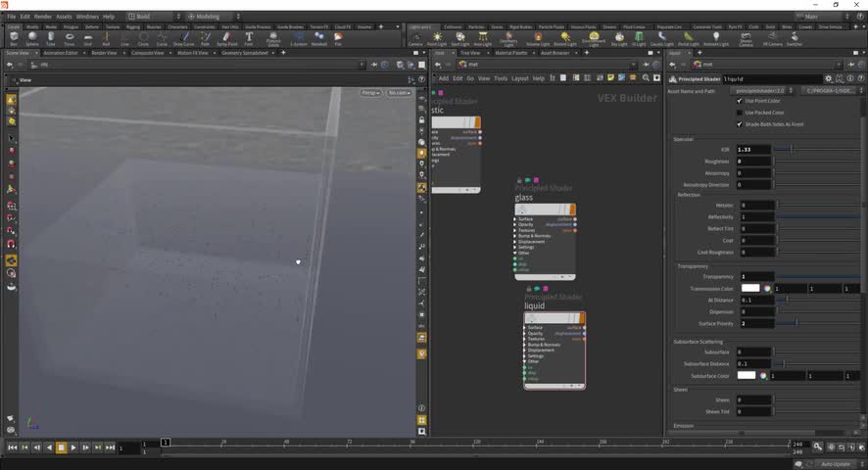Uncheck Shade Both Sides As Front
The width and height of the screenshot is (868, 470).
click(740, 124)
